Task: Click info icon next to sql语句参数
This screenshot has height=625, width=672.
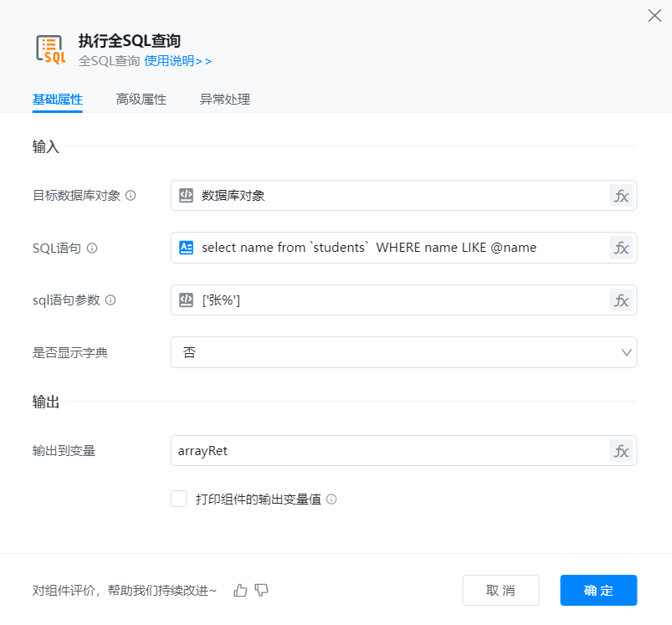Action: pos(110,300)
